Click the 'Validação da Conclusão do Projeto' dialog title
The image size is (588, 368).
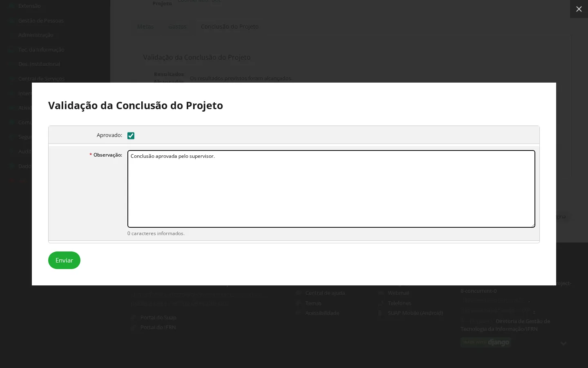tap(136, 105)
